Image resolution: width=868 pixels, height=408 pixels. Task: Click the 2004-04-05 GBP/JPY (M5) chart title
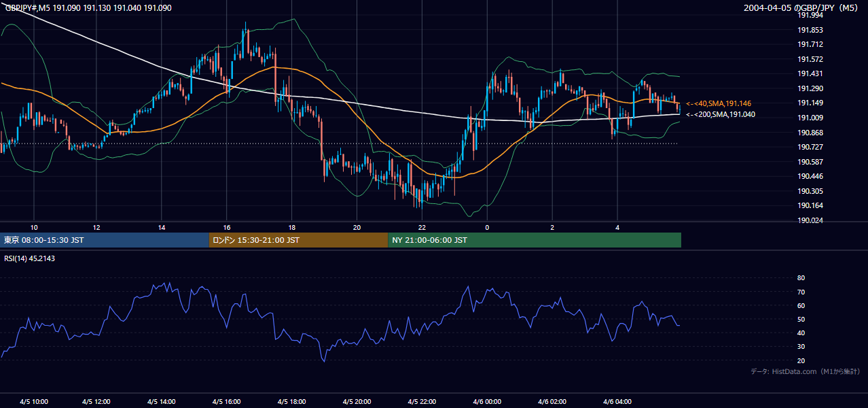(802, 7)
